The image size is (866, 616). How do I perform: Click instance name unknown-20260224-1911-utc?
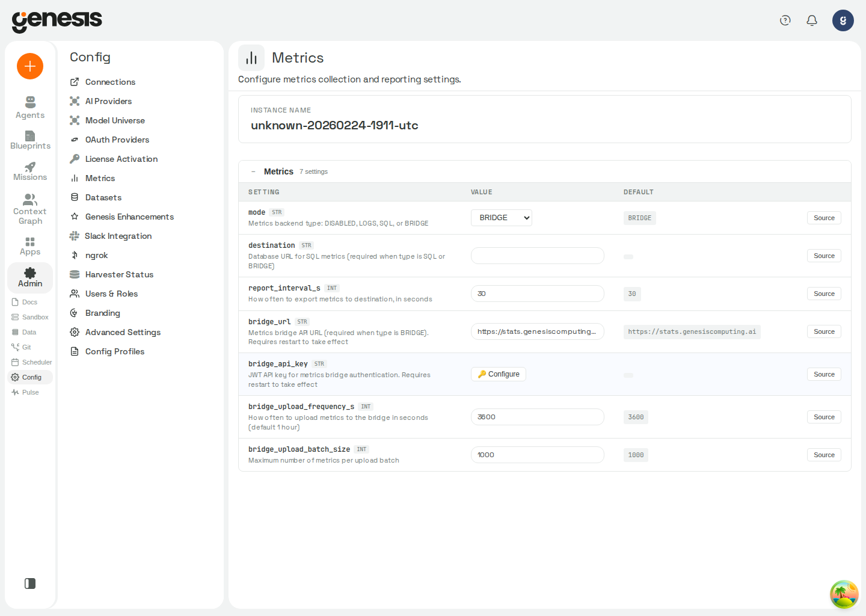tap(334, 125)
